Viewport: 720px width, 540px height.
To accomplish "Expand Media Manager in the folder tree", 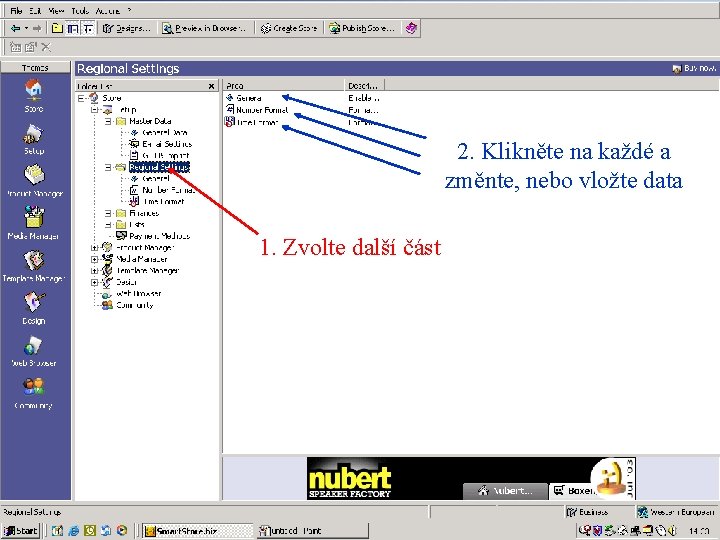I will [x=95, y=259].
